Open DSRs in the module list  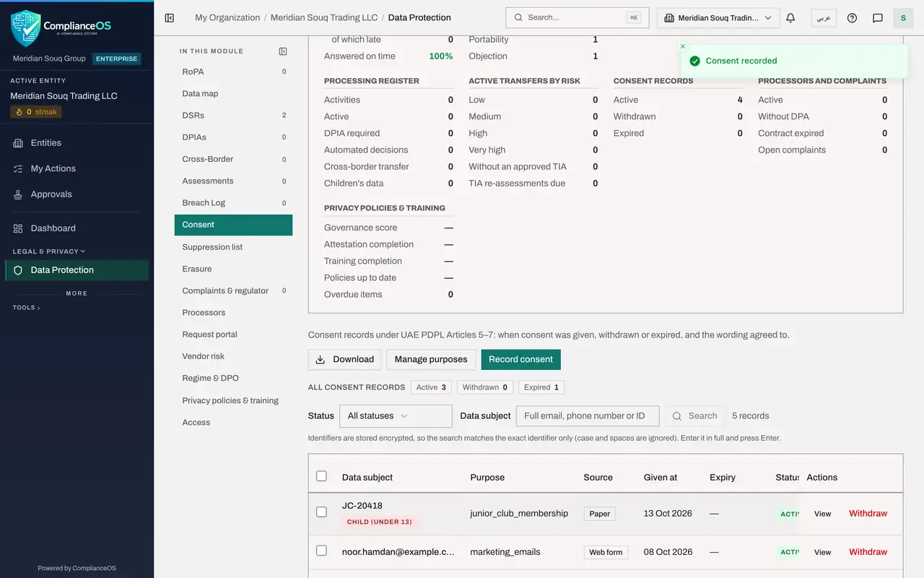(233, 116)
